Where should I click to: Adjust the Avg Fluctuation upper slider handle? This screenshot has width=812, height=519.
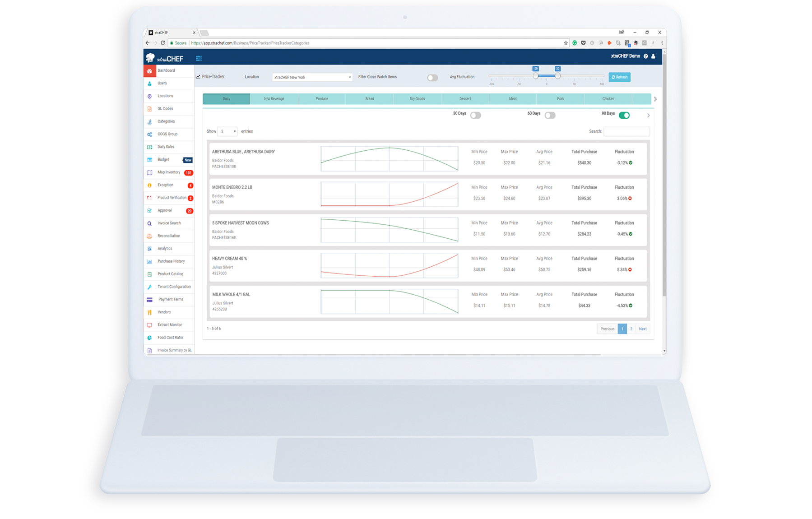coord(558,76)
